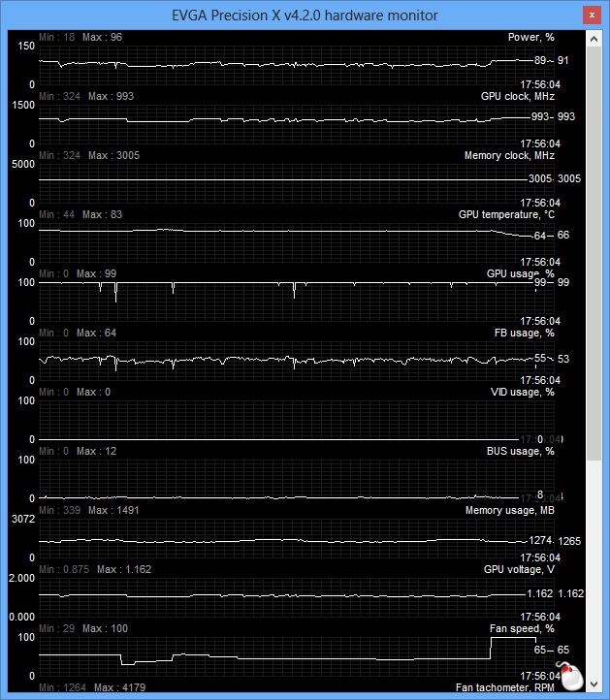Screen dimensions: 610x700
Task: Click the 'Max : 83' temperature reading
Action: tap(102, 214)
